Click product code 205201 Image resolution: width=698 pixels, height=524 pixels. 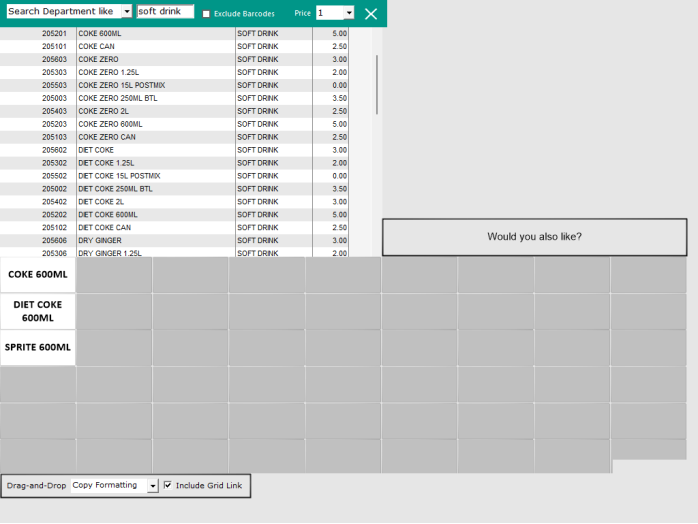[x=54, y=33]
